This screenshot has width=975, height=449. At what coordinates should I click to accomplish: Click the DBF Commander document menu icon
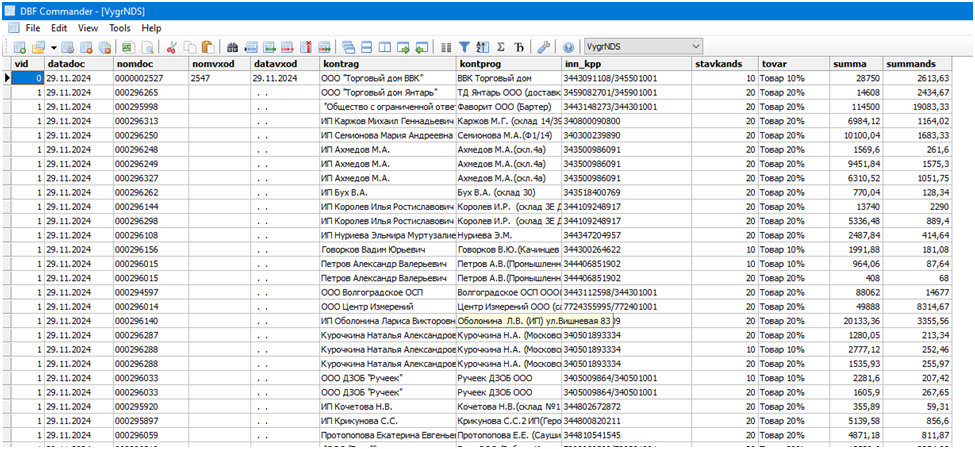[12, 28]
